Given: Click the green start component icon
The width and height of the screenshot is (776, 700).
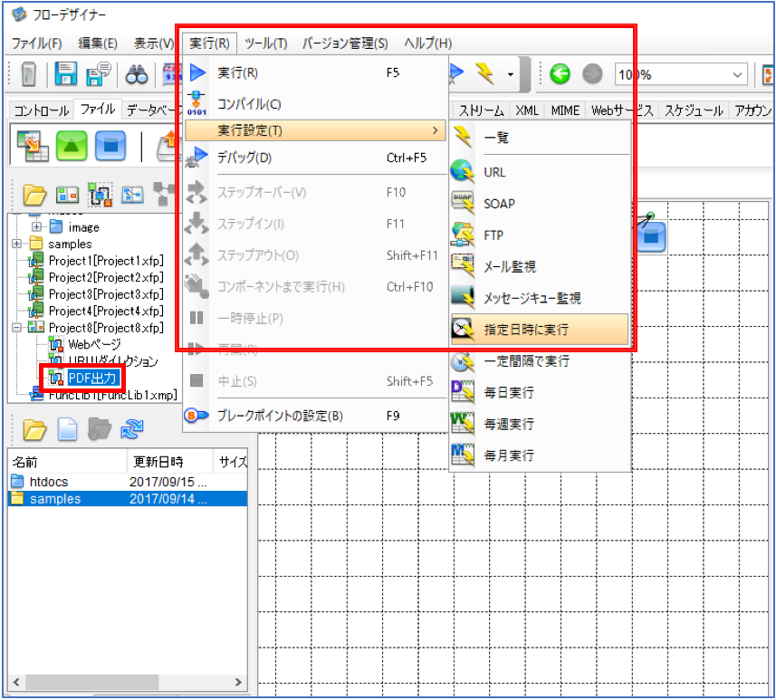Looking at the screenshot, I should pos(72,146).
